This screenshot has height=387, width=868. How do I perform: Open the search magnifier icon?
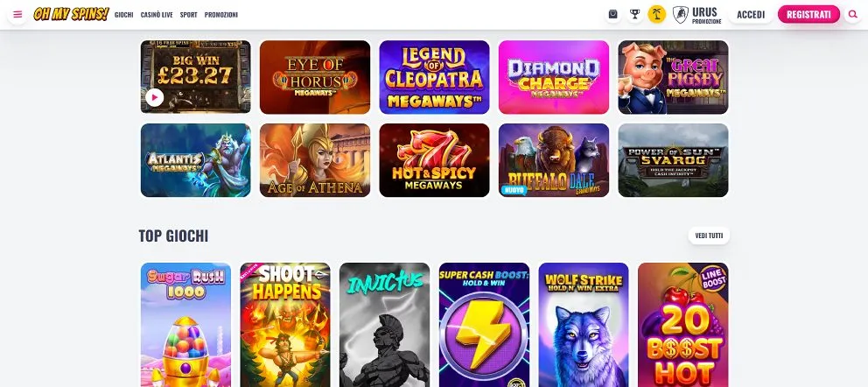(x=852, y=14)
